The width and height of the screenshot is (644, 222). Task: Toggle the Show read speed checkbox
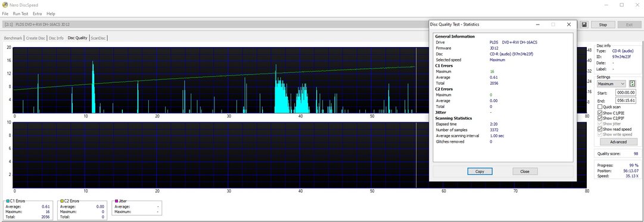click(x=600, y=129)
